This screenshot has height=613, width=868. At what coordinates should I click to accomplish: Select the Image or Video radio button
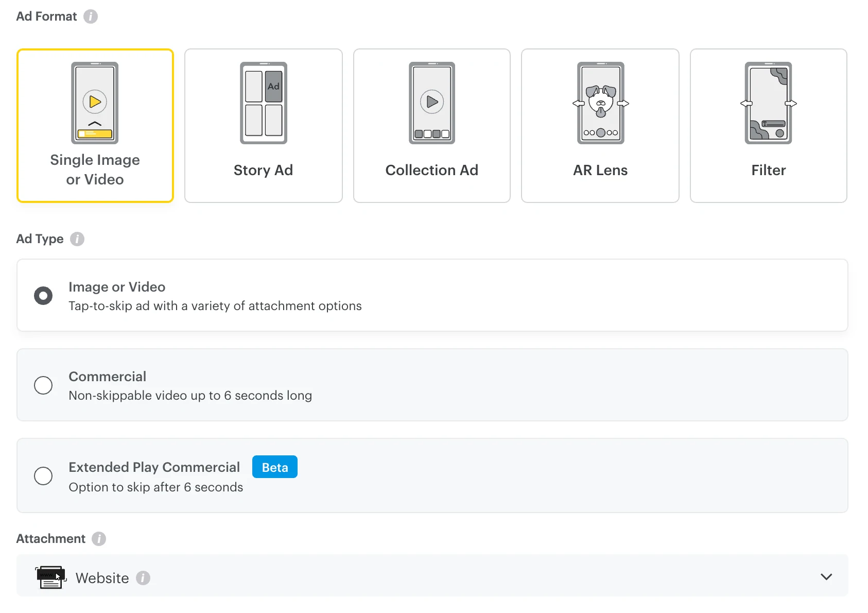point(43,296)
